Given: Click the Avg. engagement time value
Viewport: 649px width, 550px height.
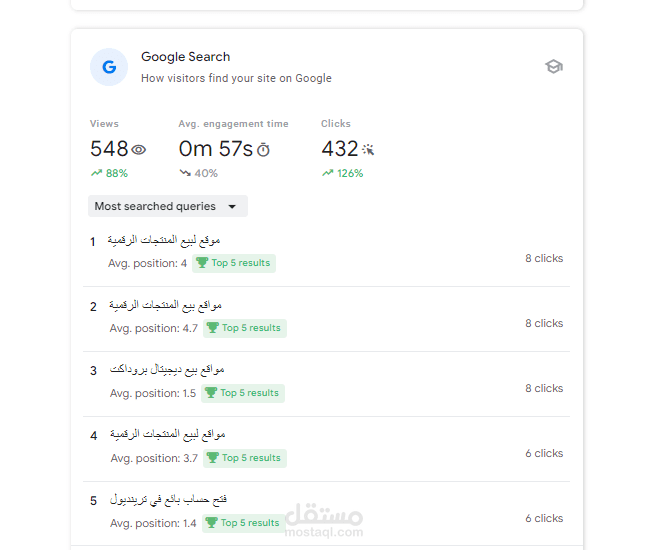Looking at the screenshot, I should (x=215, y=149).
